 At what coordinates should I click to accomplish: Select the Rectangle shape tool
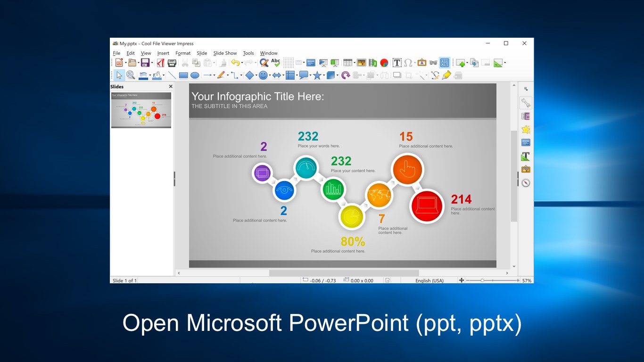pos(183,75)
